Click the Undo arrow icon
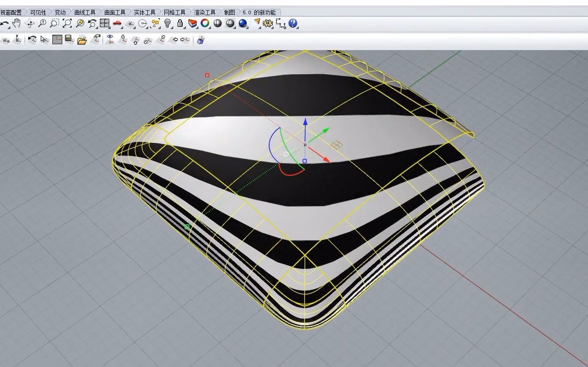This screenshot has width=588, height=367. pos(4,24)
